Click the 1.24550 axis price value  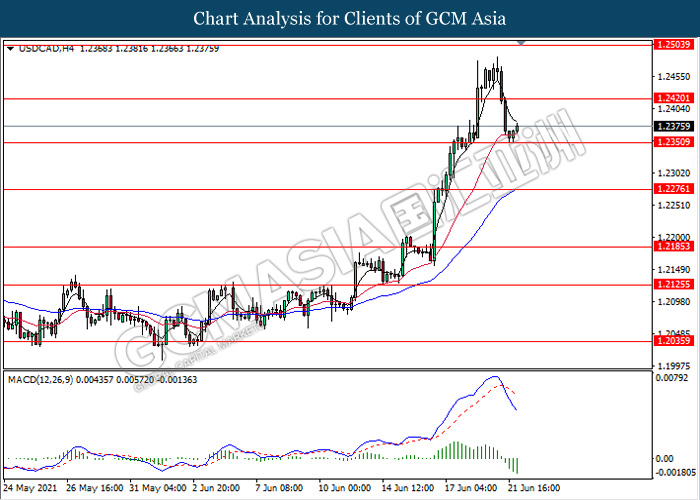674,77
